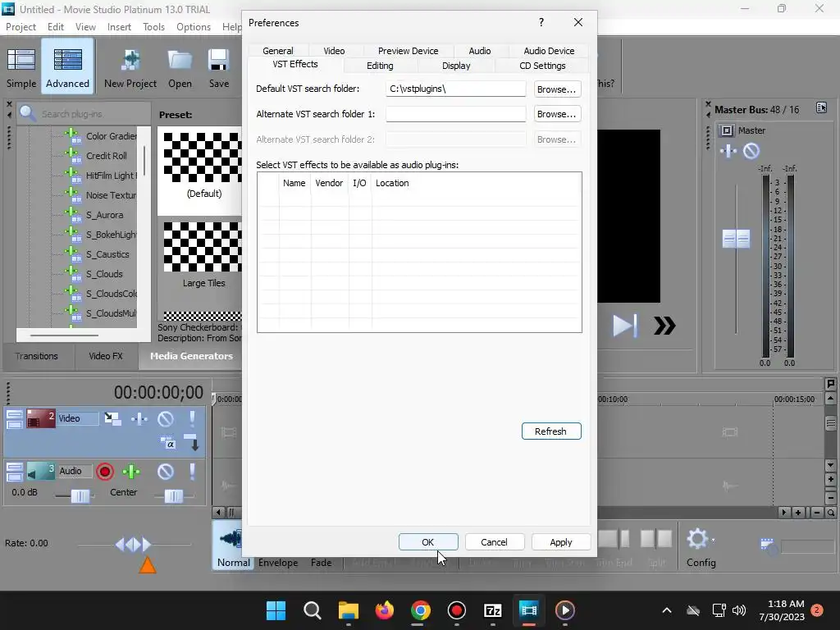Open the Options menu

coord(194,27)
